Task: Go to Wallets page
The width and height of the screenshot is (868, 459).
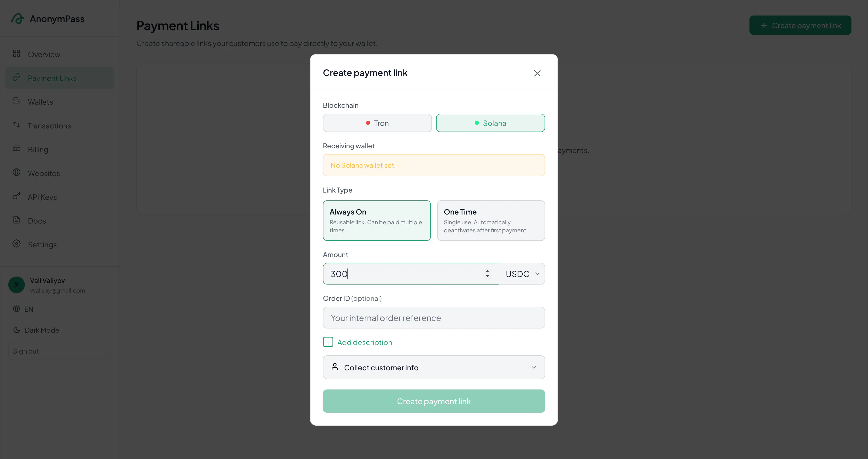Action: click(60, 102)
